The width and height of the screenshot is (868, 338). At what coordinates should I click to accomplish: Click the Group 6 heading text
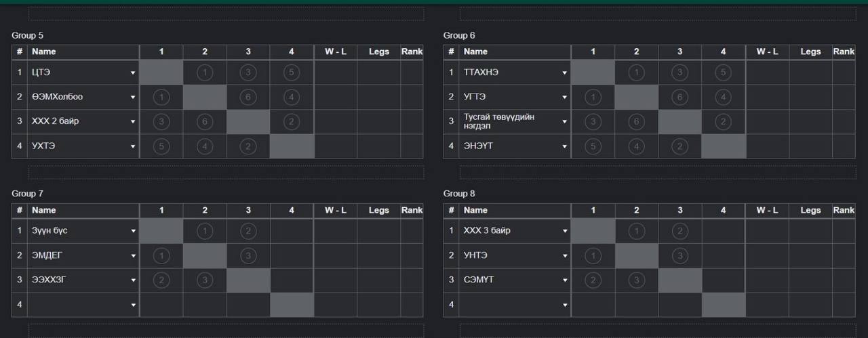coord(459,35)
